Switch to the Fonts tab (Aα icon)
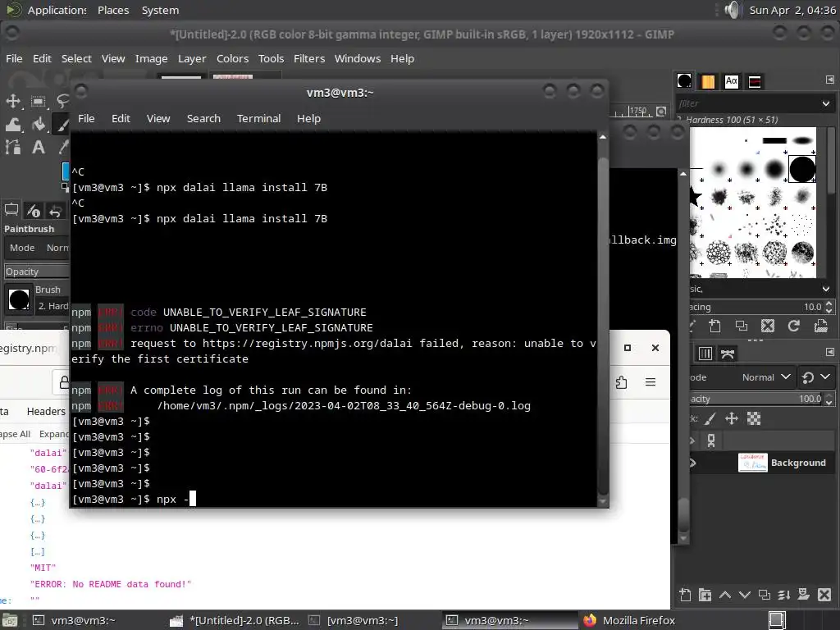This screenshot has height=630, width=840. tap(731, 81)
